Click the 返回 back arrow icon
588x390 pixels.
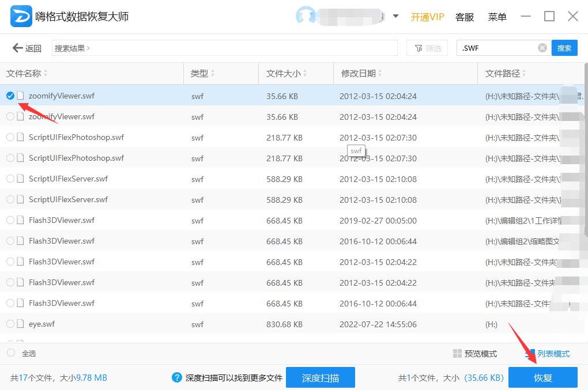16,48
